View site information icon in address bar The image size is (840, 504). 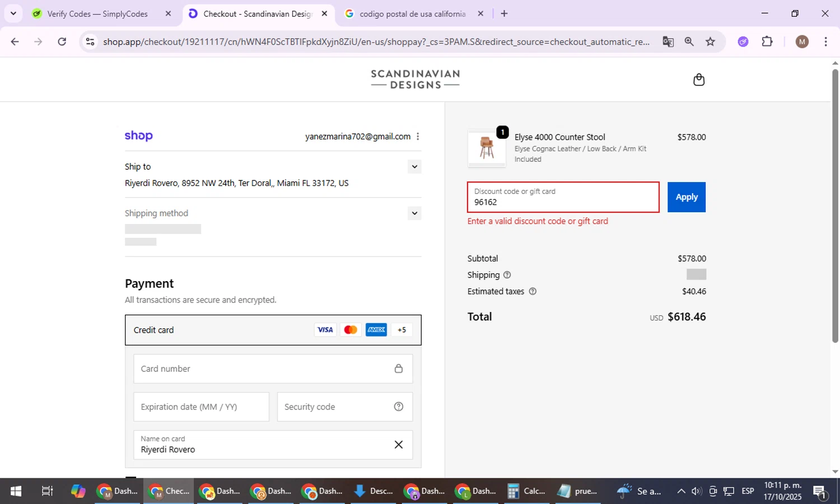tap(90, 41)
